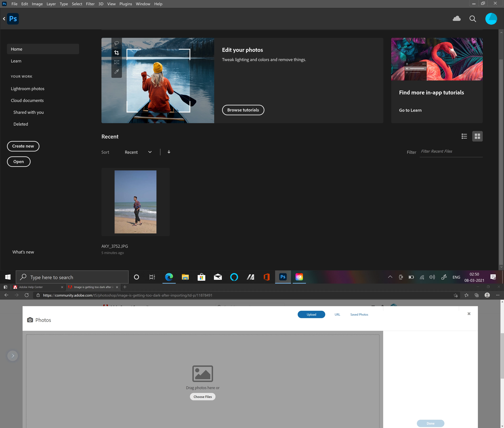
Task: Open the blue user profile avatar
Action: 491,19
